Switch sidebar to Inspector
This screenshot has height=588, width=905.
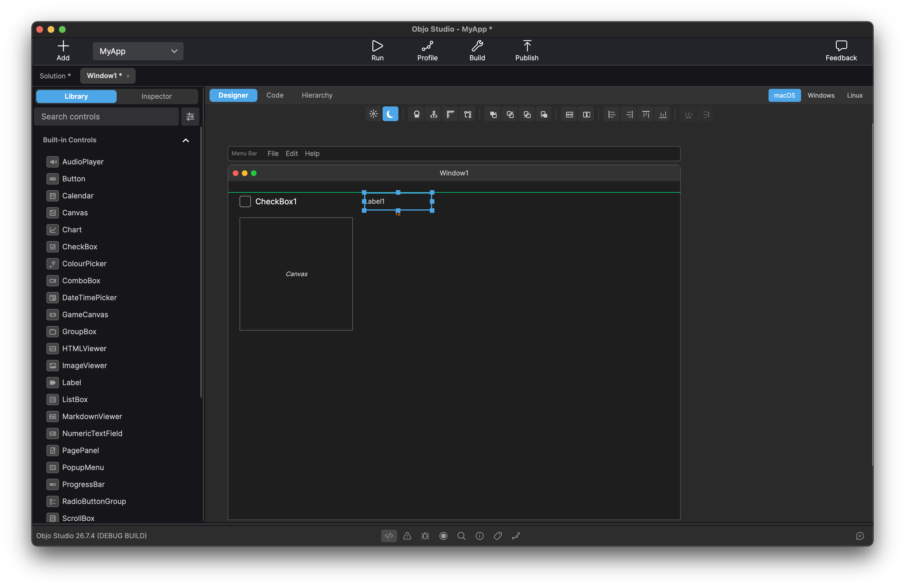pos(156,96)
